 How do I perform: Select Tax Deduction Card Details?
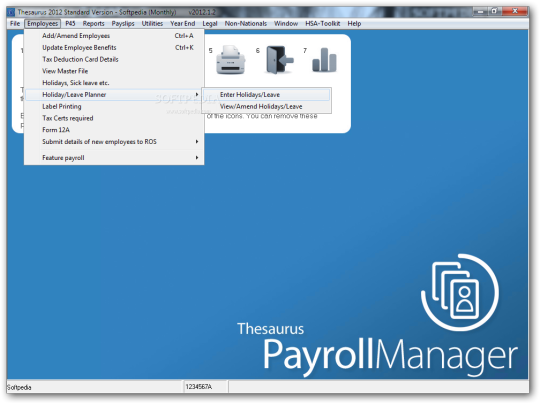(x=114, y=59)
